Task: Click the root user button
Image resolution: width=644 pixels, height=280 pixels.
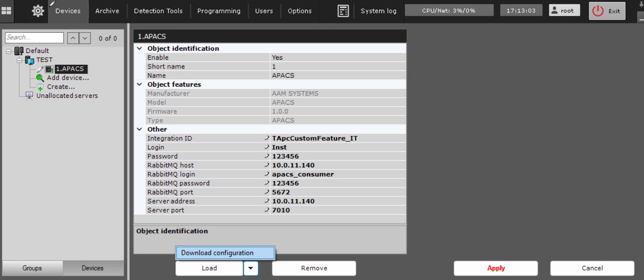Action: click(564, 11)
